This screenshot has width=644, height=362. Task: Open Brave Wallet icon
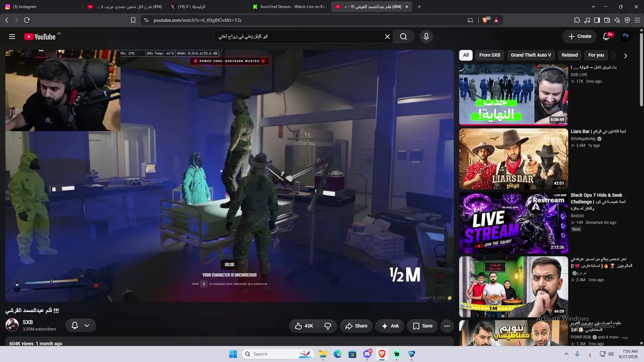coord(607,20)
